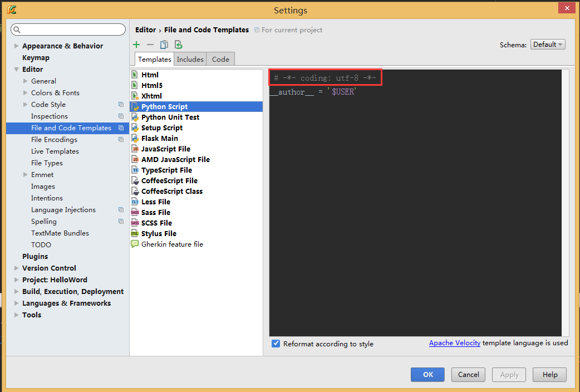
Task: Click the Html template file icon
Action: pos(135,75)
